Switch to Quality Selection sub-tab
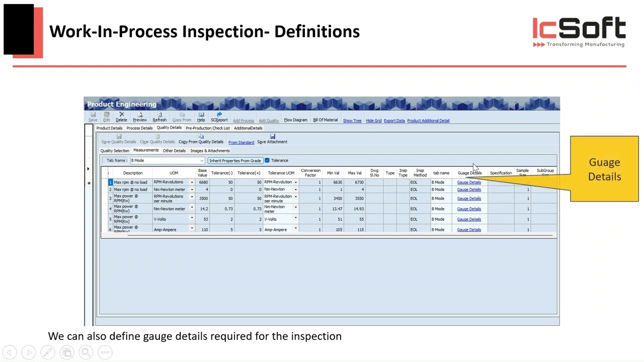 [115, 151]
